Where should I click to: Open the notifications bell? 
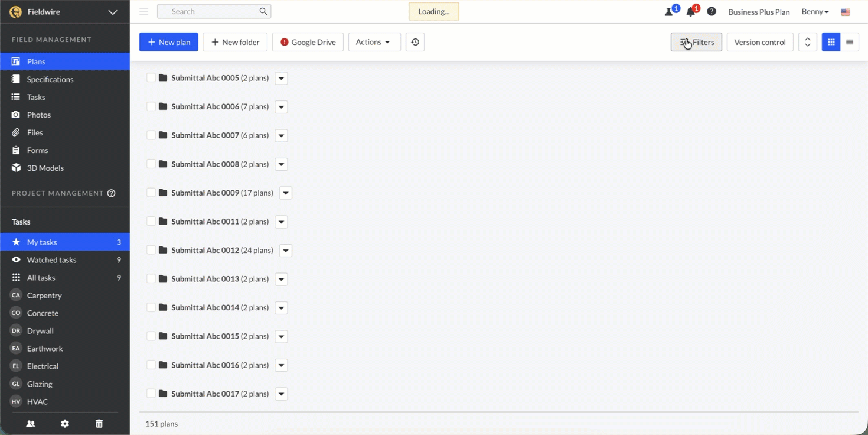691,12
